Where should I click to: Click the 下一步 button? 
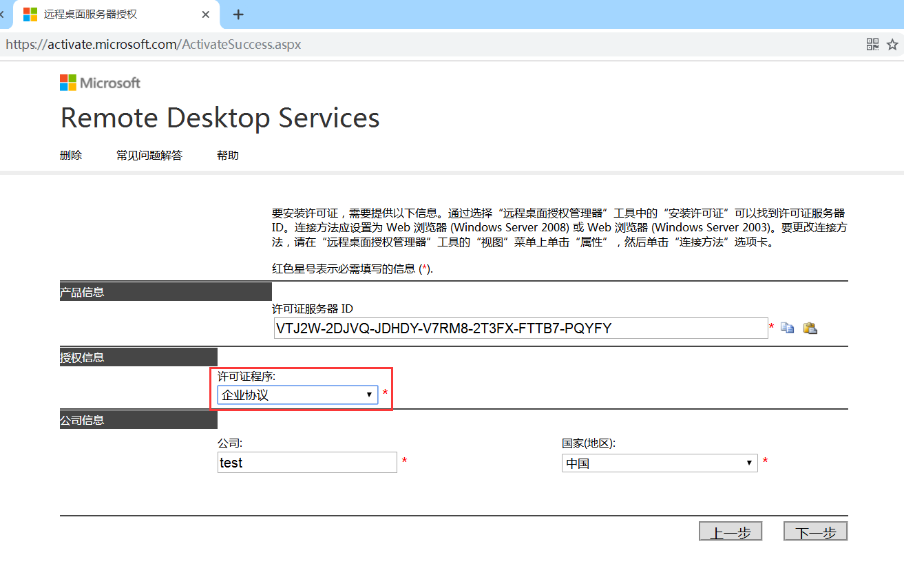tap(815, 531)
